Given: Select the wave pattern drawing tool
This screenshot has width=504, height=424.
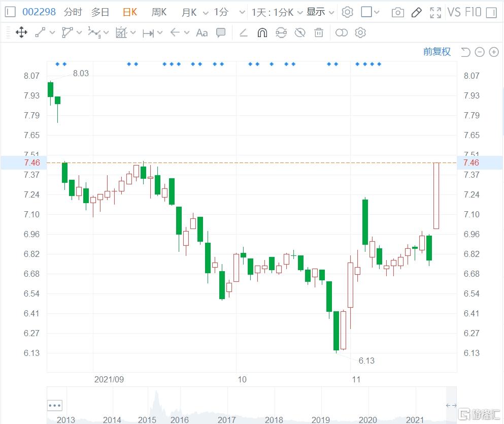Looking at the screenshot, I should [94, 32].
